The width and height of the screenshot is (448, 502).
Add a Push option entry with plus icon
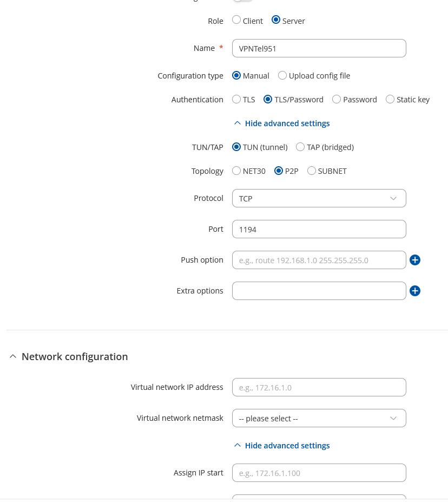coord(415,260)
